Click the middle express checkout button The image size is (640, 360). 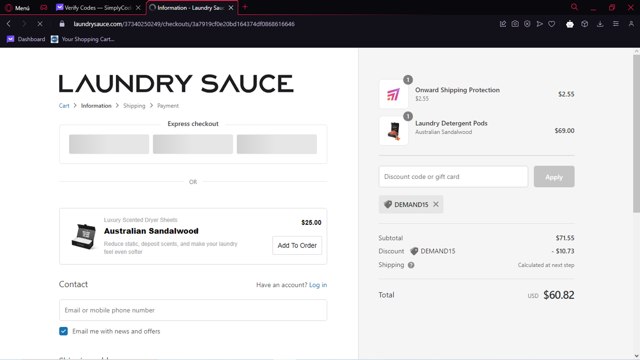point(193,144)
